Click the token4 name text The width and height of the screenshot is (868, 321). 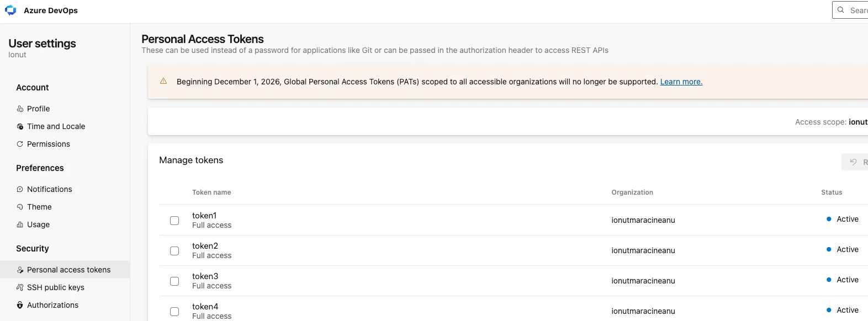pyautogui.click(x=205, y=307)
